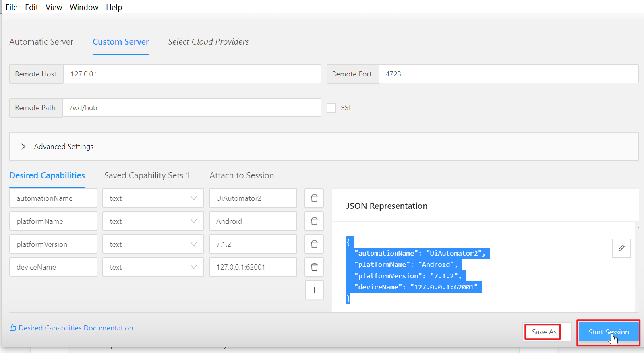
Task: Open the File menu
Action: pos(11,7)
